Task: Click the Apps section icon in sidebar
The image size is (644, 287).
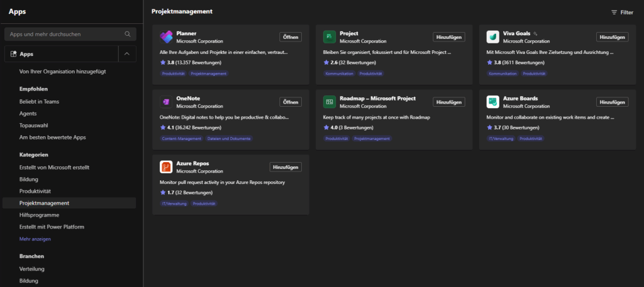Action: pos(13,54)
